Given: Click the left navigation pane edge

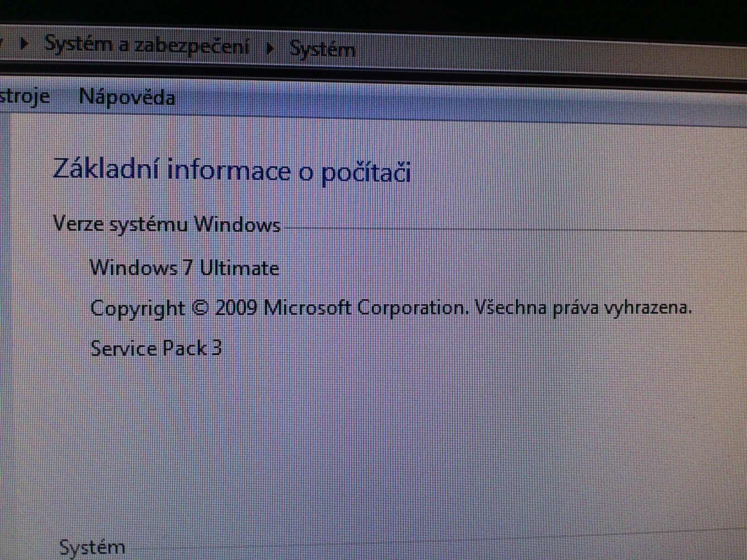Looking at the screenshot, I should 5,320.
